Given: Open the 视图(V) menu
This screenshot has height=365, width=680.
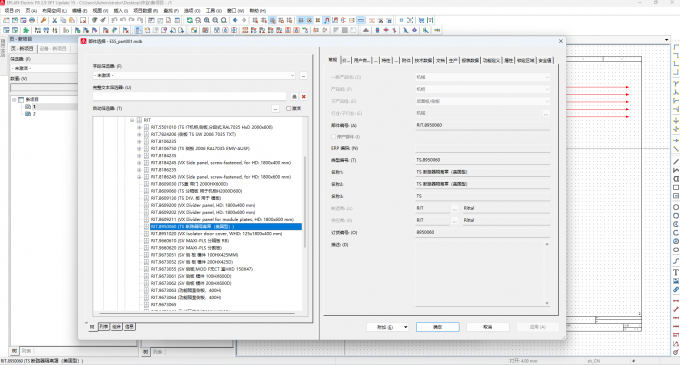Looking at the screenshot, I should 100,10.
